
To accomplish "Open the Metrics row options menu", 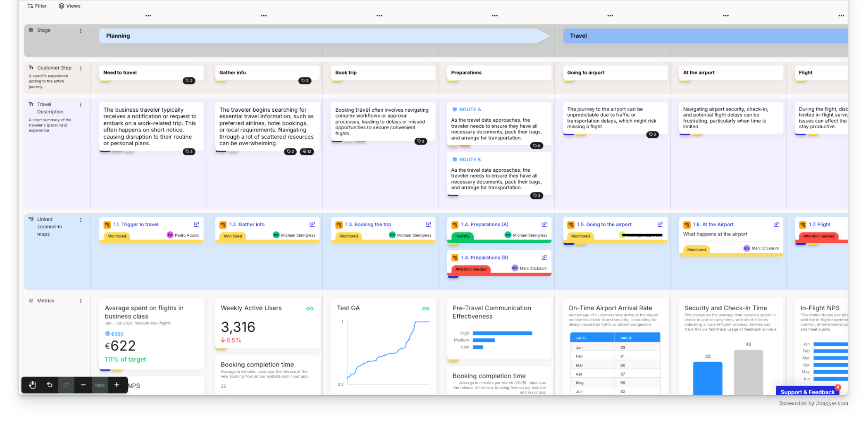I will click(x=81, y=300).
